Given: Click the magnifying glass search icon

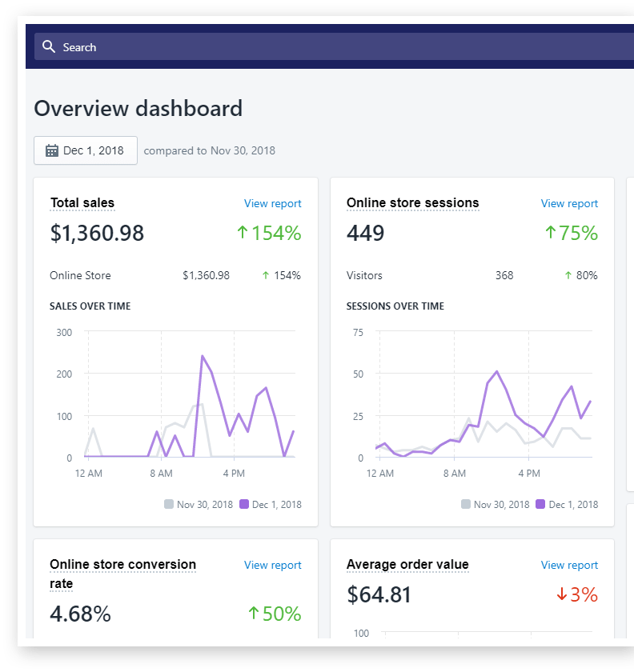Looking at the screenshot, I should (49, 47).
